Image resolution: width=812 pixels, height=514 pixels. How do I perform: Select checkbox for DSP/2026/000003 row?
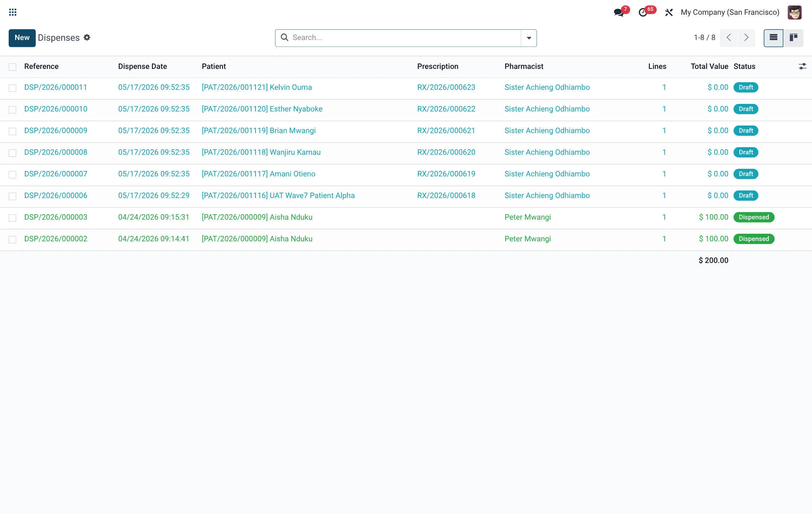pyautogui.click(x=13, y=218)
